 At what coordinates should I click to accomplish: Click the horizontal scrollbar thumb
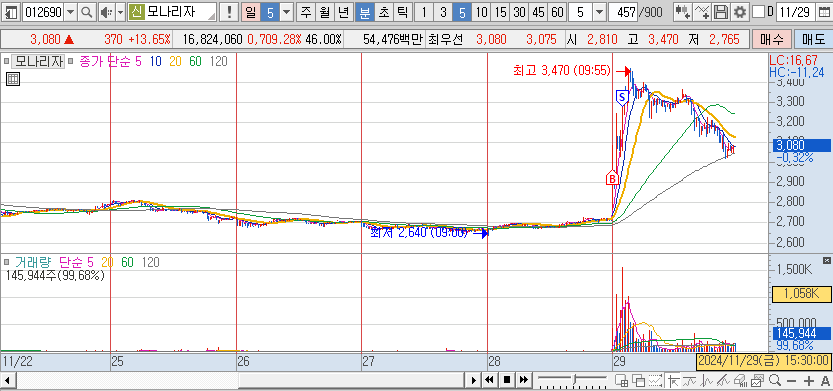coord(352,380)
